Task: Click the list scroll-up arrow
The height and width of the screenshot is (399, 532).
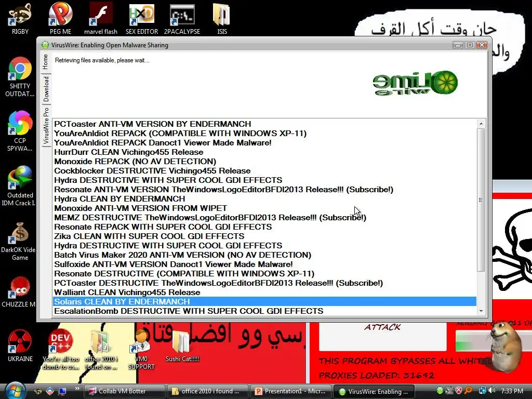Action: point(481,124)
